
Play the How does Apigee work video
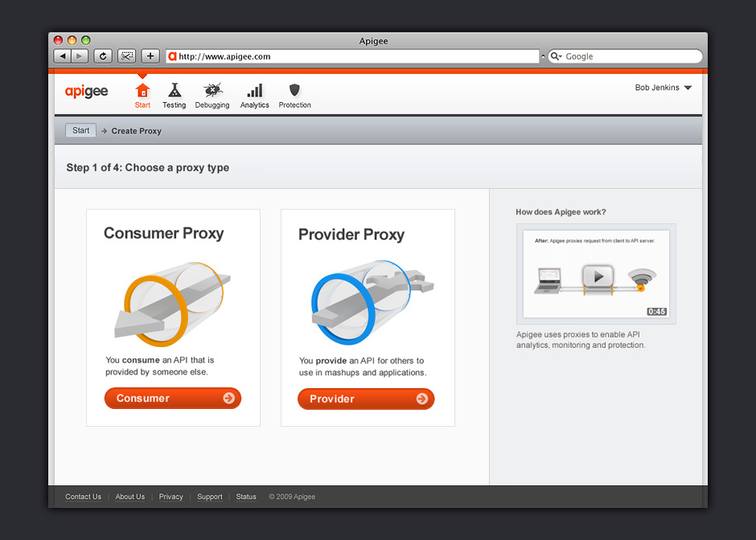point(598,276)
